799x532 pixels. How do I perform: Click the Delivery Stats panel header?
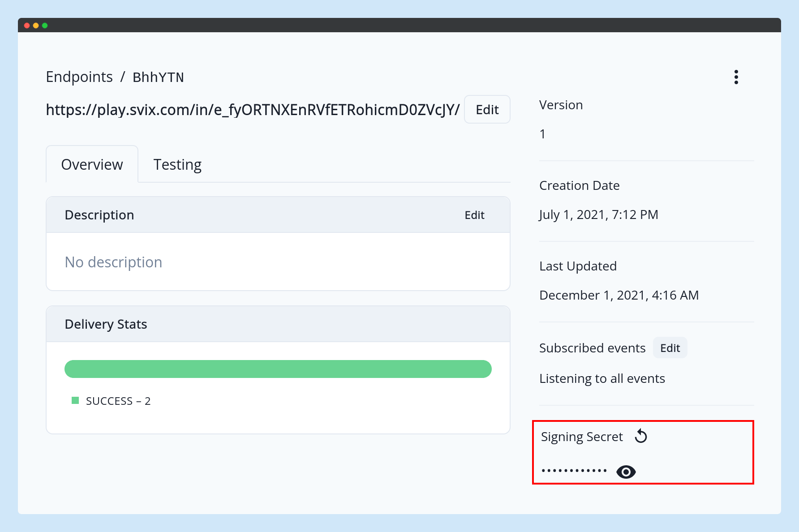[x=278, y=324]
